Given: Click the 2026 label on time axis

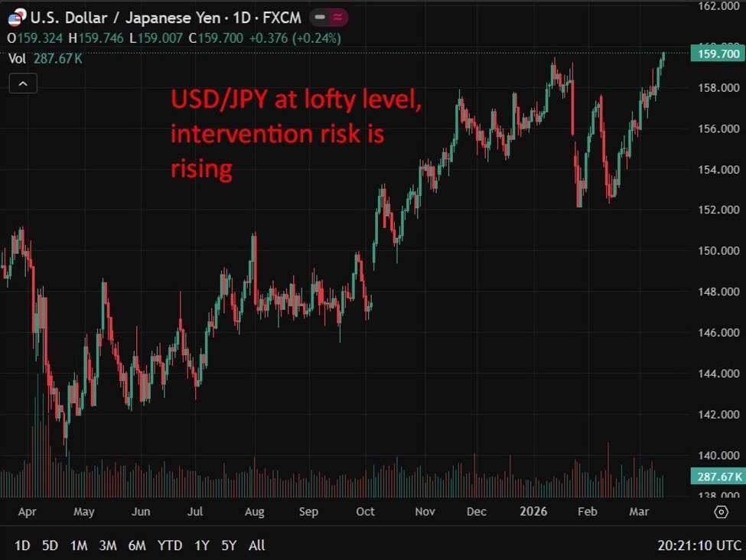Looking at the screenshot, I should point(533,511).
